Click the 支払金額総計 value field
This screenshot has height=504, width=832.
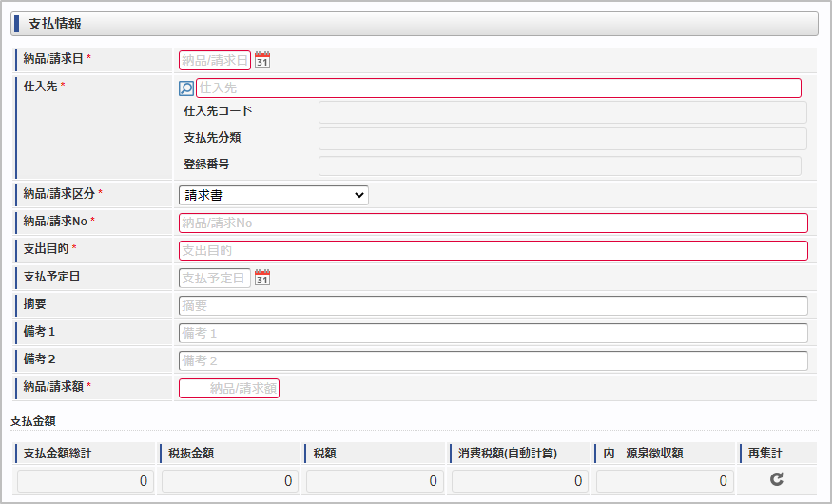point(85,481)
